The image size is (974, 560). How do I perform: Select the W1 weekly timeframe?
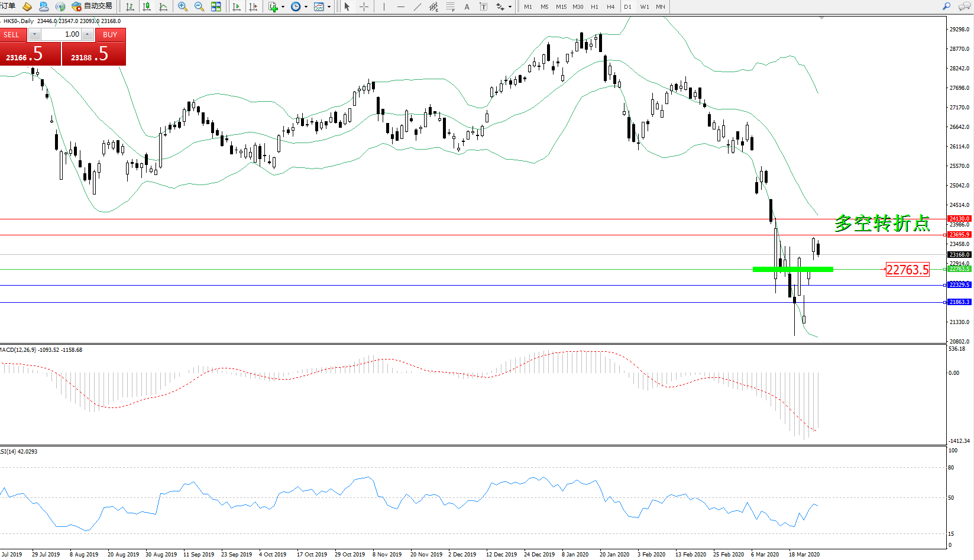pos(644,7)
